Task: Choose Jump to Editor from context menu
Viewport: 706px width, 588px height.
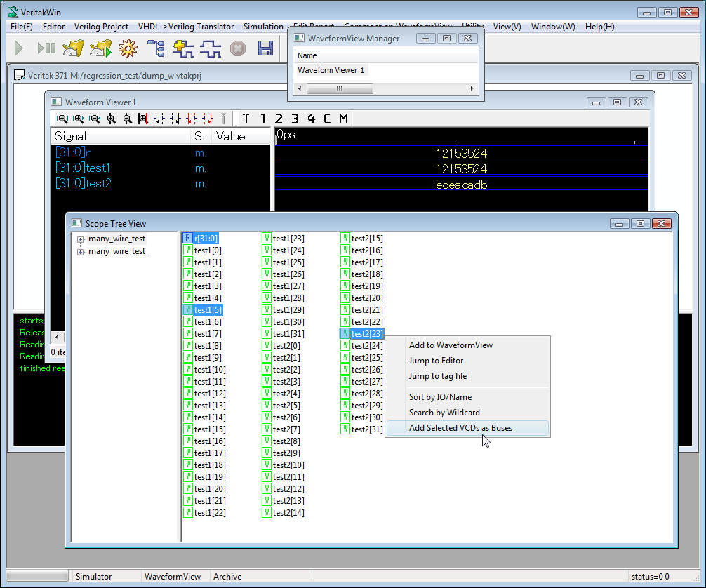Action: [x=468, y=361]
